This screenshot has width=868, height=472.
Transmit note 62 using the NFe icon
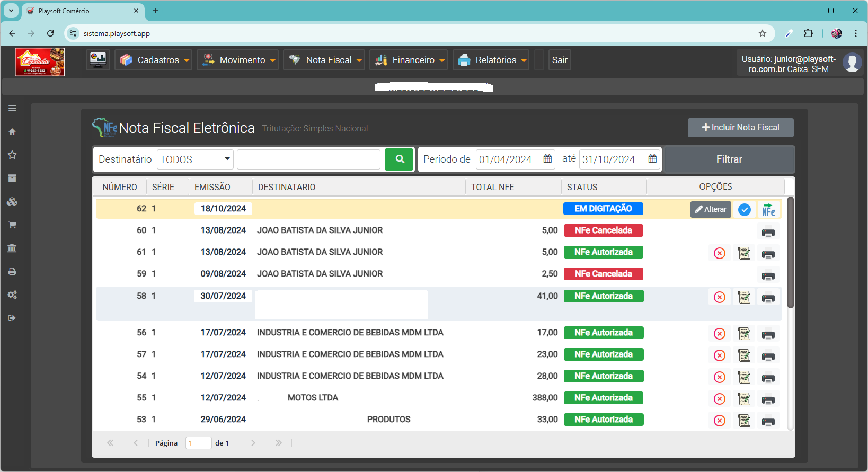pos(768,210)
